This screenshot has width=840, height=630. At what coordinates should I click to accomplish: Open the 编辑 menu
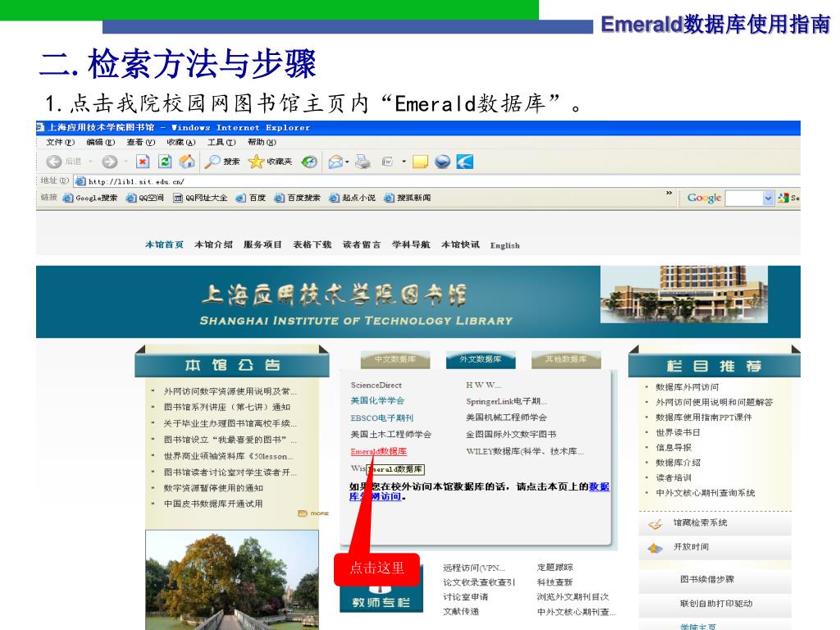click(x=101, y=142)
